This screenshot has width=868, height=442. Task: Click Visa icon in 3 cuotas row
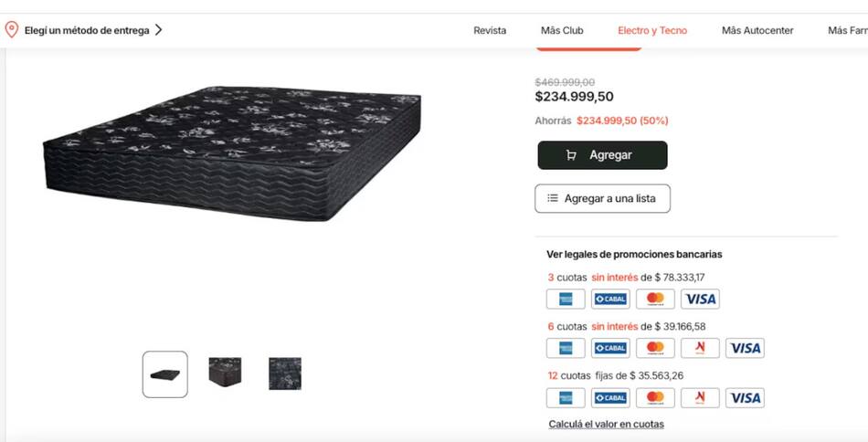coord(700,299)
